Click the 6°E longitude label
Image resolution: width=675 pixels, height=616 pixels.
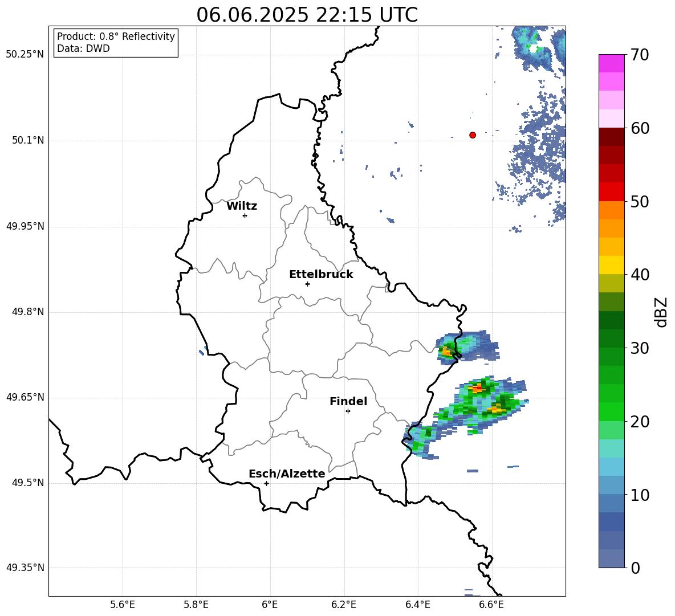pos(270,605)
